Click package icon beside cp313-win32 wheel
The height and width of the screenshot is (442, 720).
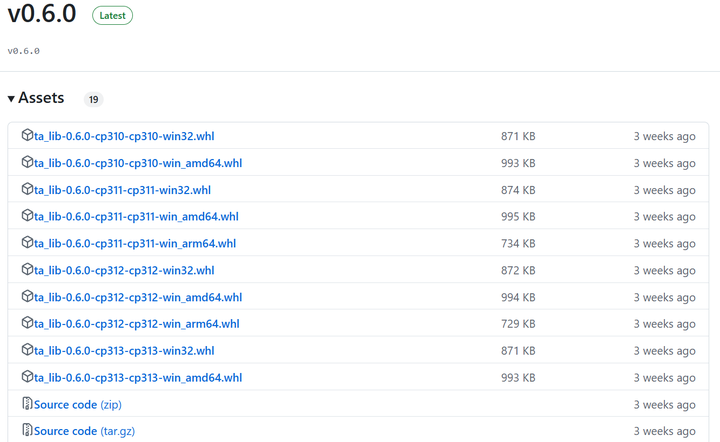pos(27,350)
